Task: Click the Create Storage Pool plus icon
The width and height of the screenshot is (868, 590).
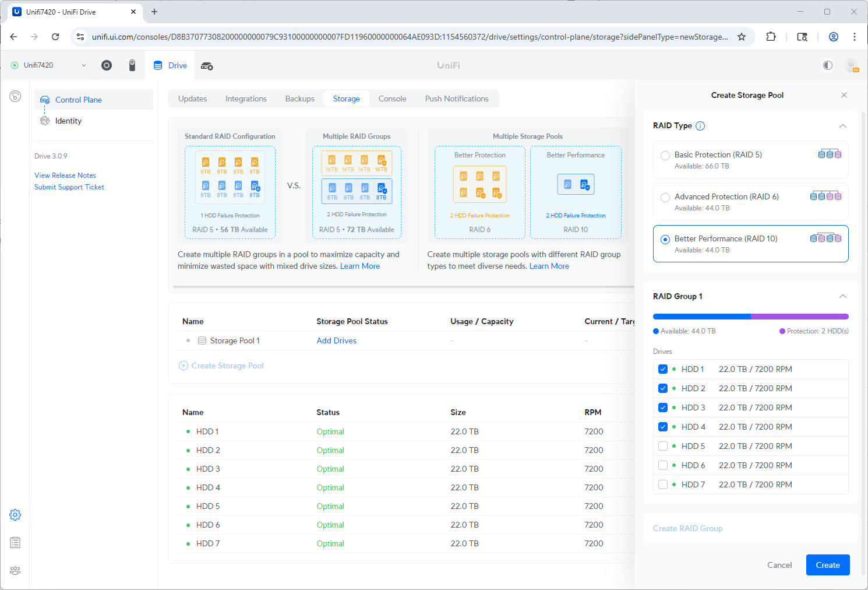Action: click(184, 366)
